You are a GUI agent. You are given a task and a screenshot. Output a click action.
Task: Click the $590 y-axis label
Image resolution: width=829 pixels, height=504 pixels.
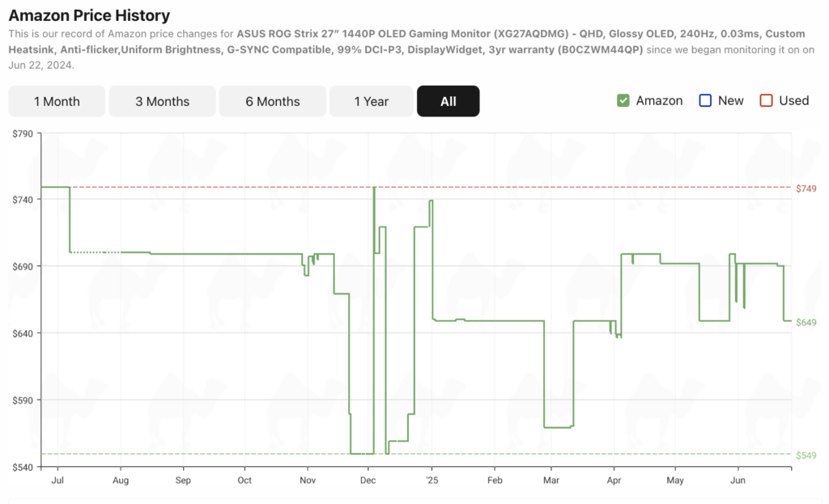(23, 400)
